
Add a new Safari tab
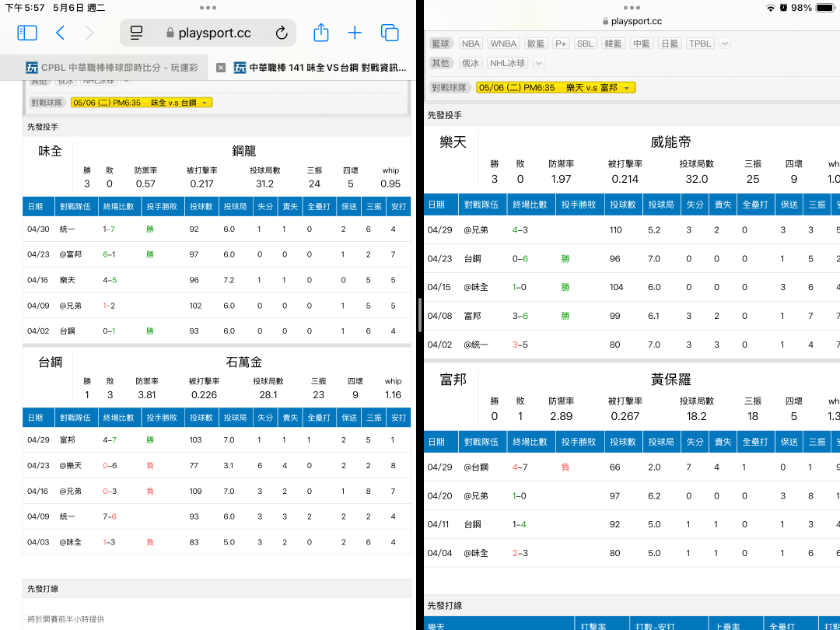click(355, 33)
